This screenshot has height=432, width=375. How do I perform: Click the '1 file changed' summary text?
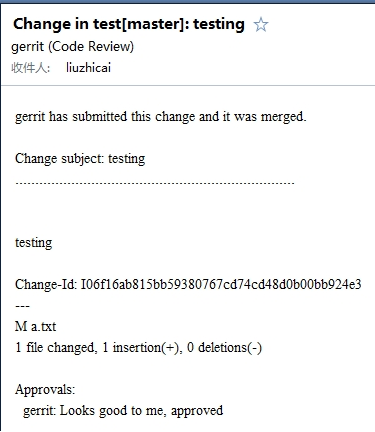pos(56,347)
